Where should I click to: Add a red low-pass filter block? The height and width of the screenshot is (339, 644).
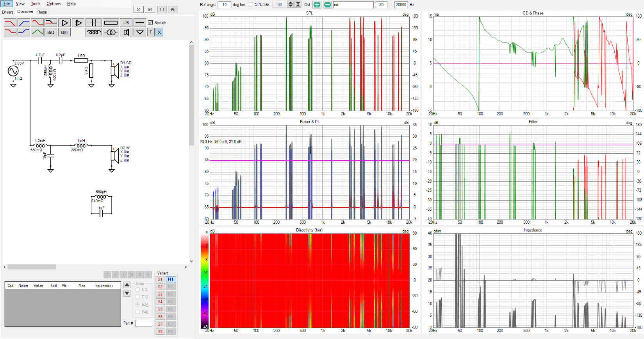(10, 23)
